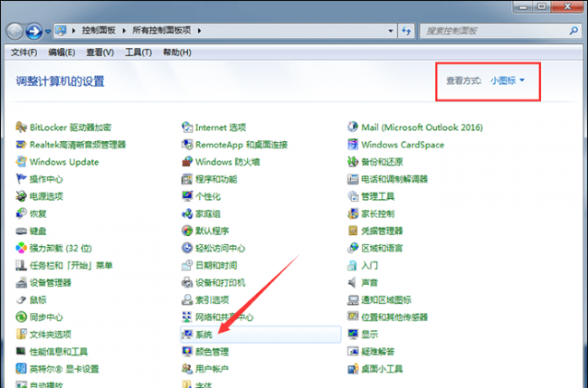Click the 鼠标 mouse icon
Viewport: 588px width, 388px height.
pos(21,299)
